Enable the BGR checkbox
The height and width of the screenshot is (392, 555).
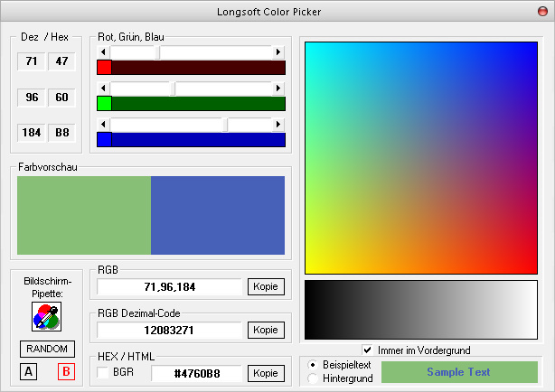coord(104,373)
